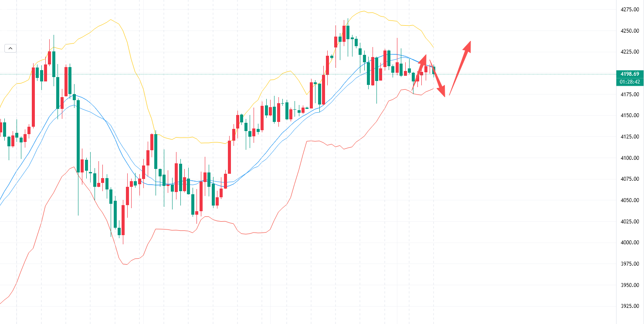Click the 4075.00 price scale label
Image resolution: width=644 pixels, height=324 pixels.
[x=629, y=179]
